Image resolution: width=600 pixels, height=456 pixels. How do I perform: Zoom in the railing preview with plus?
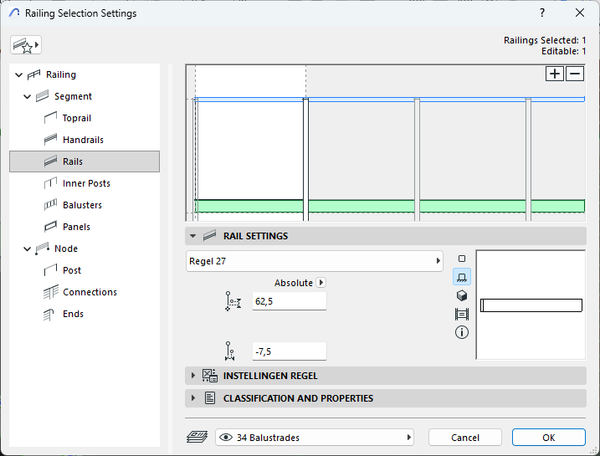(554, 73)
